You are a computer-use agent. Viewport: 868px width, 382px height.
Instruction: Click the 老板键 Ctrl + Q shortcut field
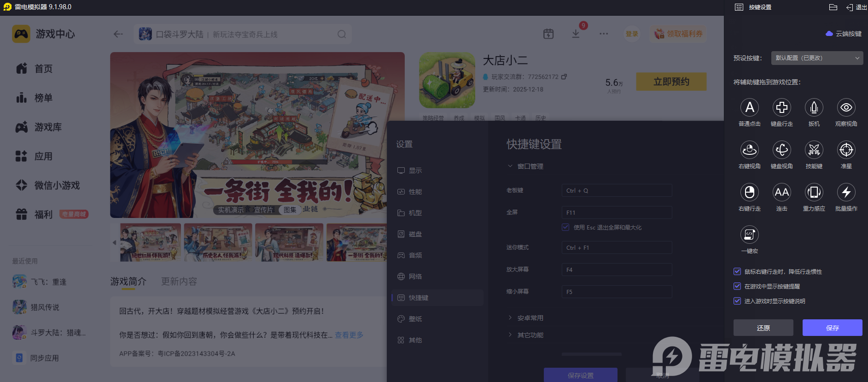point(616,191)
